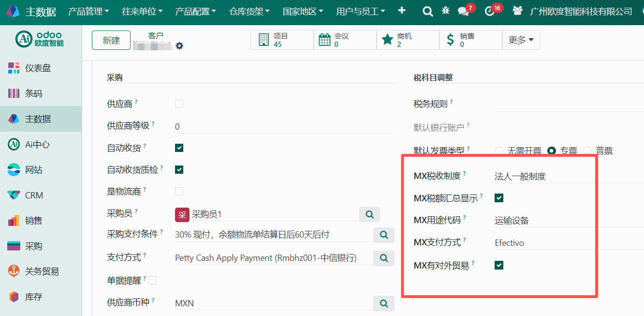This screenshot has width=644, height=316.
Task: Open chat messages icon with 7 badge
Action: coord(463,11)
